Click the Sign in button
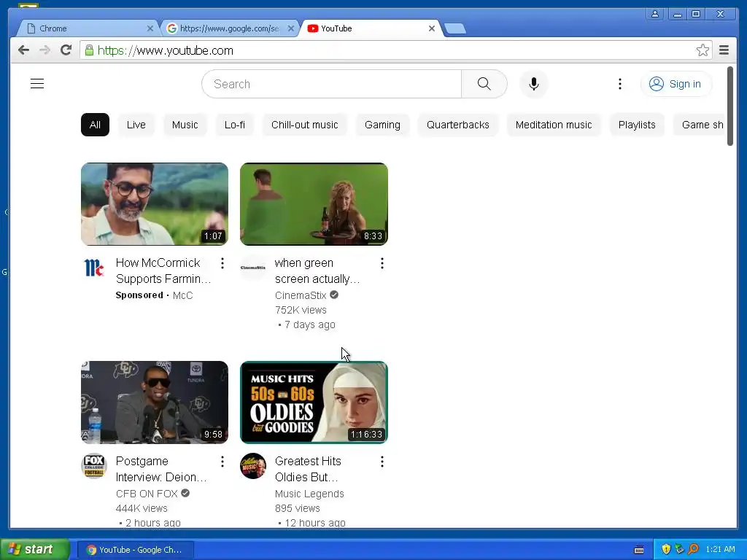This screenshot has height=560, width=747. (x=676, y=84)
